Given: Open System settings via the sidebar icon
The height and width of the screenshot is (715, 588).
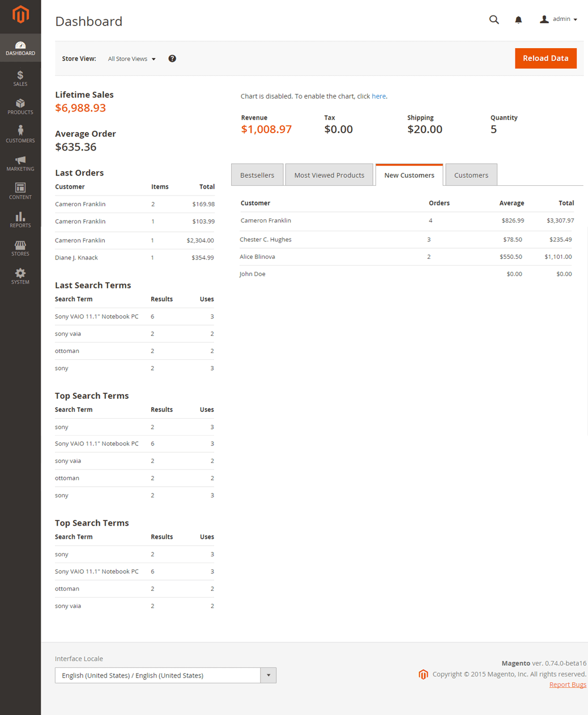Looking at the screenshot, I should (20, 276).
